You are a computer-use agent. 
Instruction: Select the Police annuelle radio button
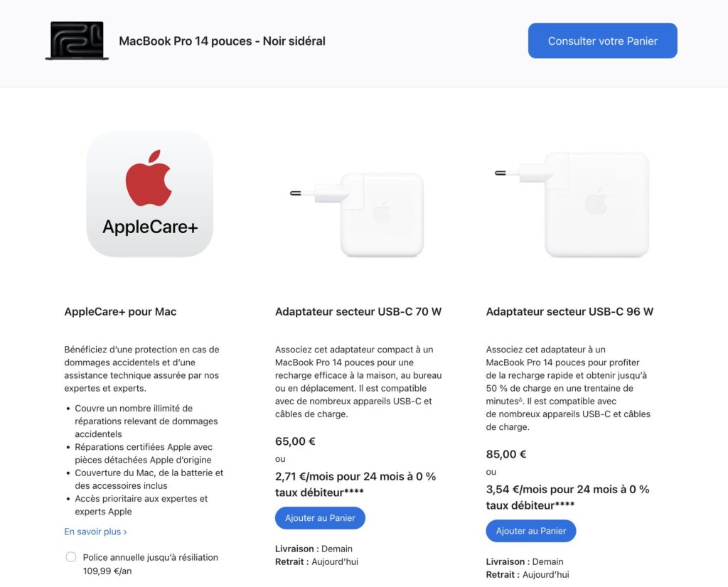click(x=70, y=558)
